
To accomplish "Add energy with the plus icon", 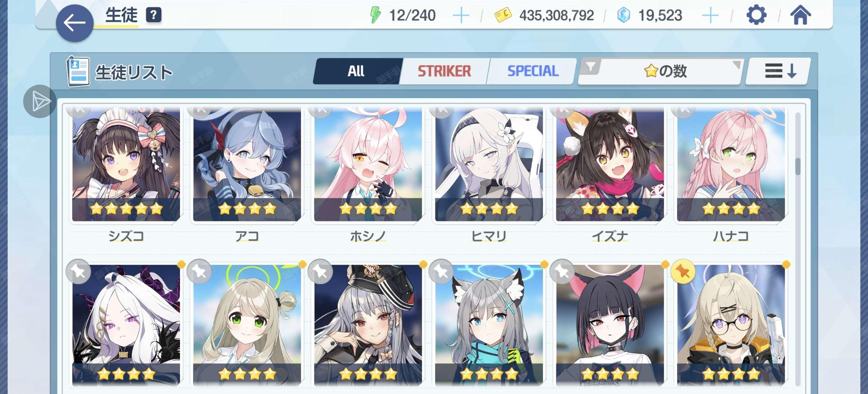I will point(461,15).
